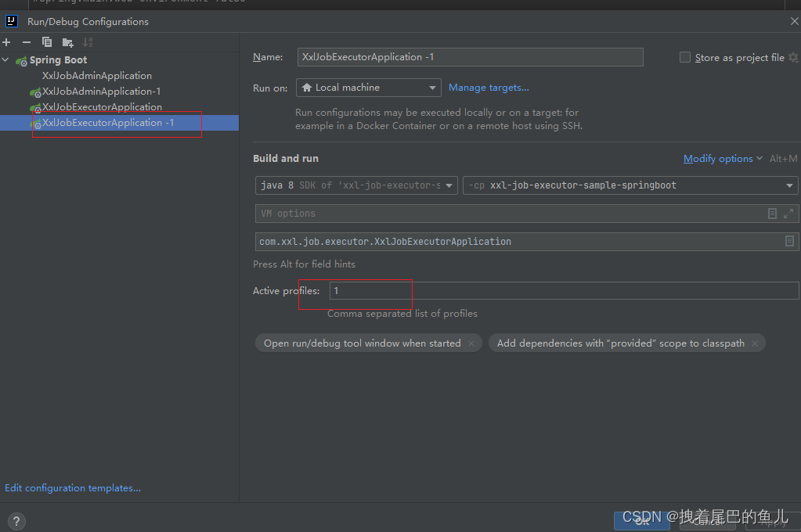Copy the selected configuration

[x=46, y=42]
